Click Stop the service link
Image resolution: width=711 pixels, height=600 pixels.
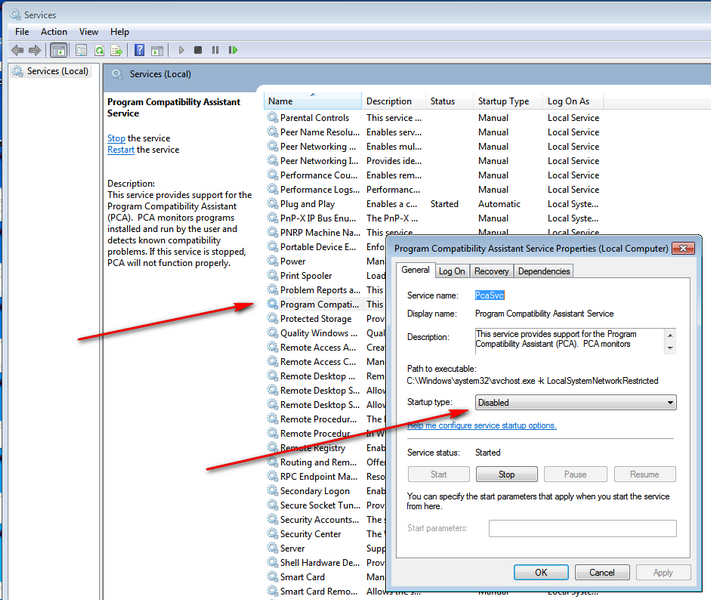click(x=116, y=138)
